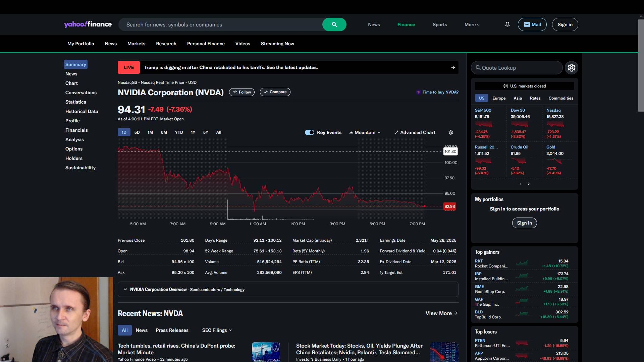Expand the NVIDIA Corporation Overview section
644x362 pixels.
click(125, 289)
